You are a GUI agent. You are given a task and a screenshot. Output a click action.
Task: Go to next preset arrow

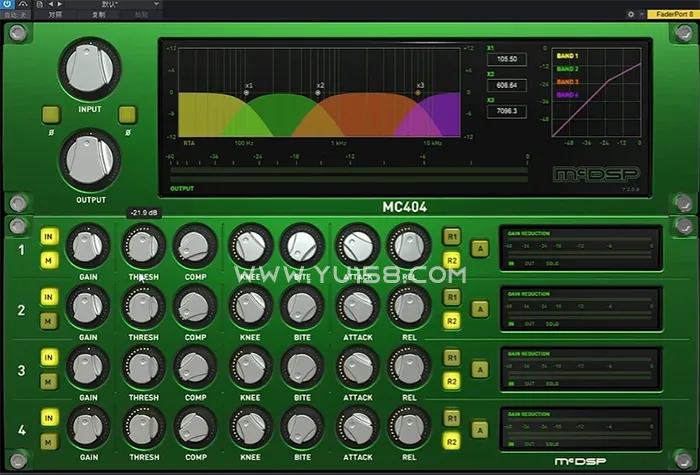59,4
